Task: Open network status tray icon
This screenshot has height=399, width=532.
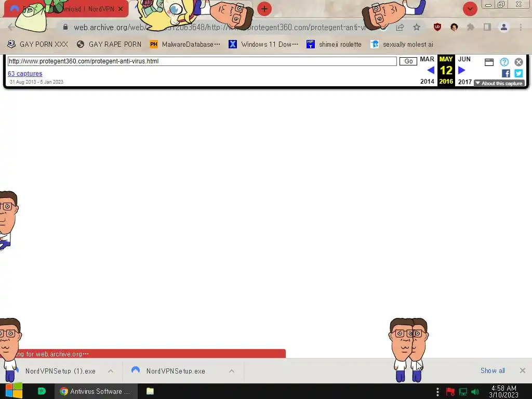Action: 463,392
